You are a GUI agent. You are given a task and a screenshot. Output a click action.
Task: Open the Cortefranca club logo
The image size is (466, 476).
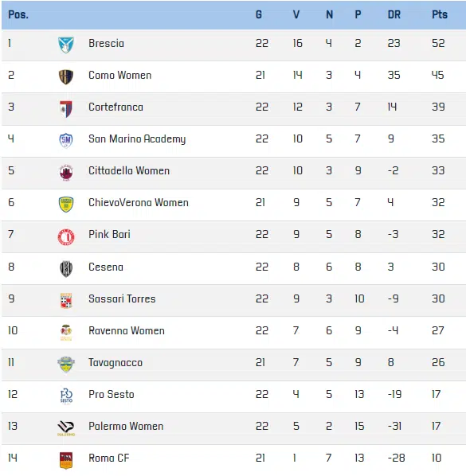66,109
